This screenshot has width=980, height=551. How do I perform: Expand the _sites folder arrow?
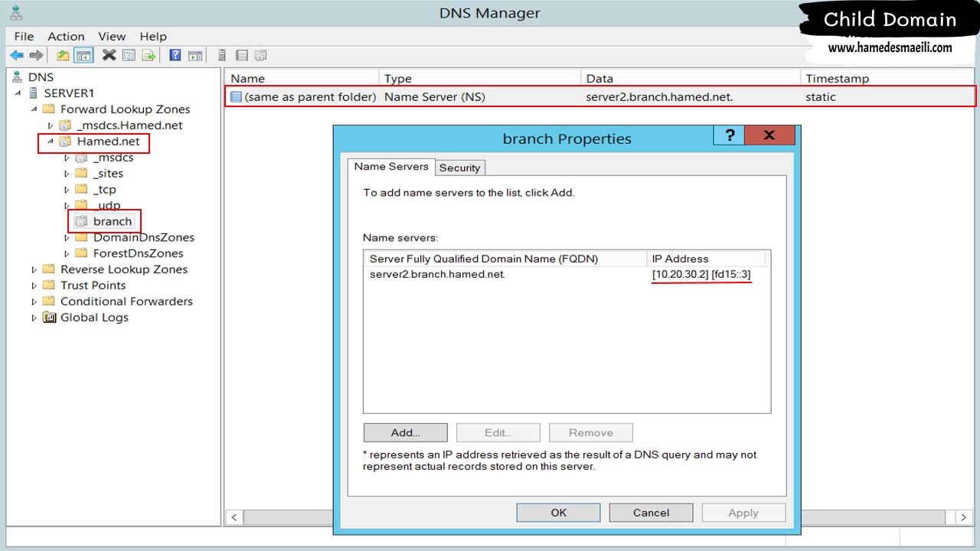click(67, 174)
